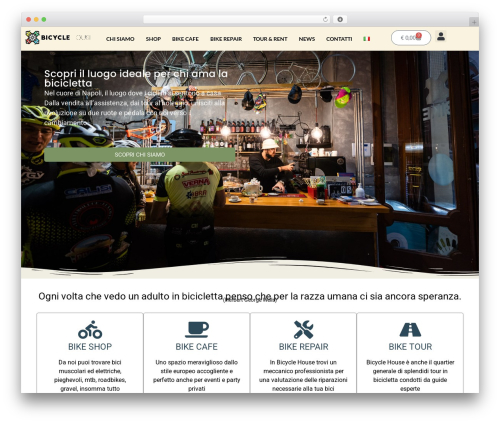Click the hero heading 'Scopri il luogo ideale'
Screen dimensions: 500x423
click(136, 78)
